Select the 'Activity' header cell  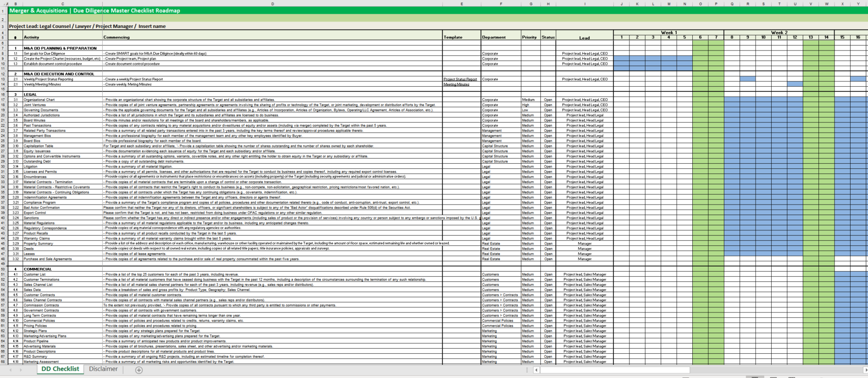(x=62, y=37)
